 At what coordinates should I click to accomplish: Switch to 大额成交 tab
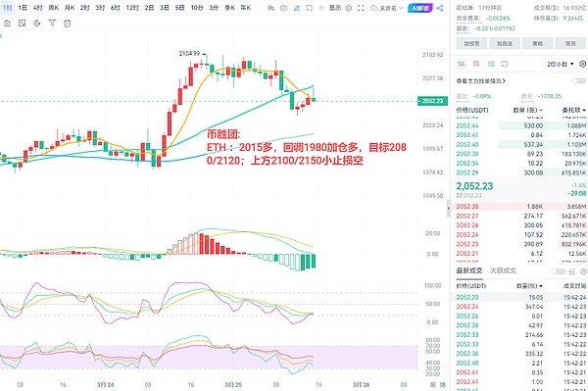pyautogui.click(x=504, y=270)
